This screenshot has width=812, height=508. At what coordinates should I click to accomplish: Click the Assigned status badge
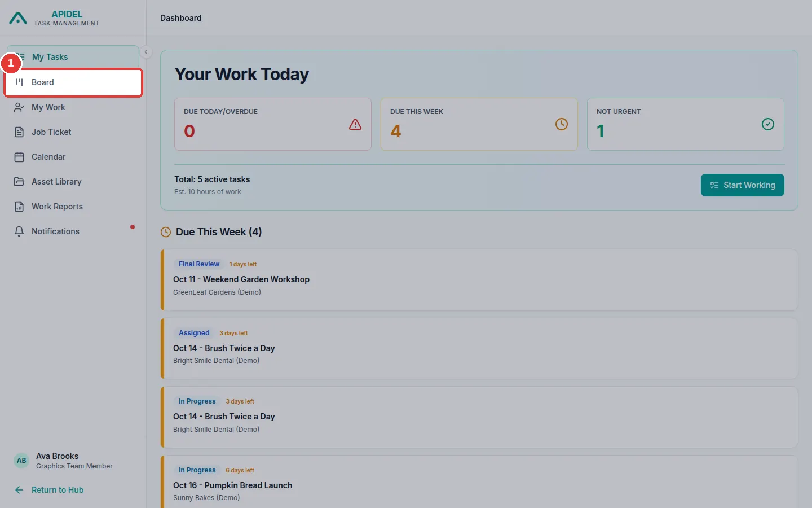tap(194, 333)
